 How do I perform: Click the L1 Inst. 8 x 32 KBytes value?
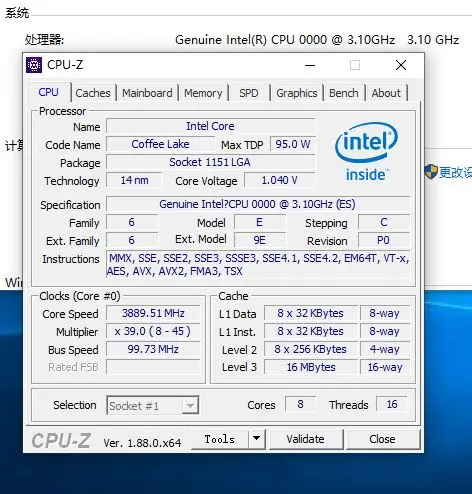[311, 331]
